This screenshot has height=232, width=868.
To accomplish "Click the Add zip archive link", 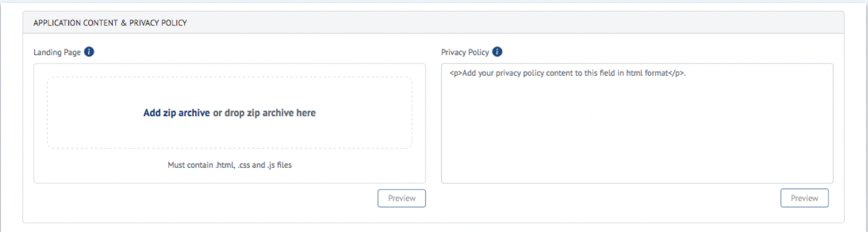I will click(x=176, y=113).
